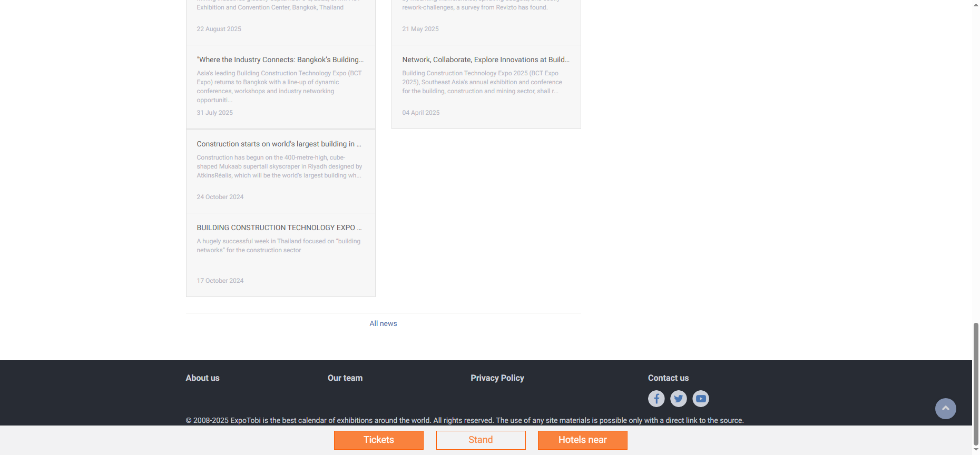Click the page vertical scrollbar thumb
This screenshot has height=455, width=980.
[976, 383]
